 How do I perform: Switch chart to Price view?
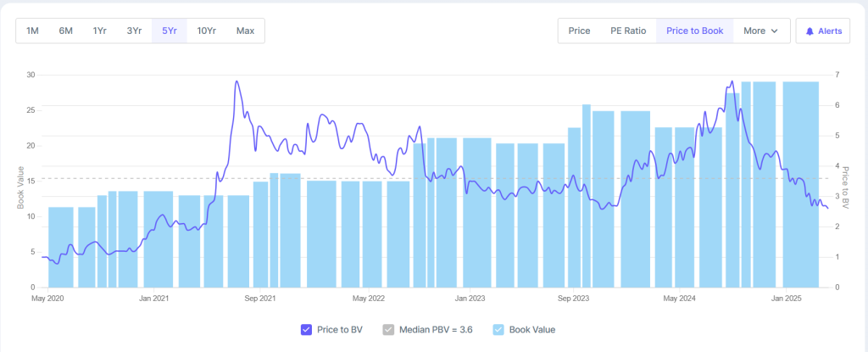pyautogui.click(x=579, y=31)
